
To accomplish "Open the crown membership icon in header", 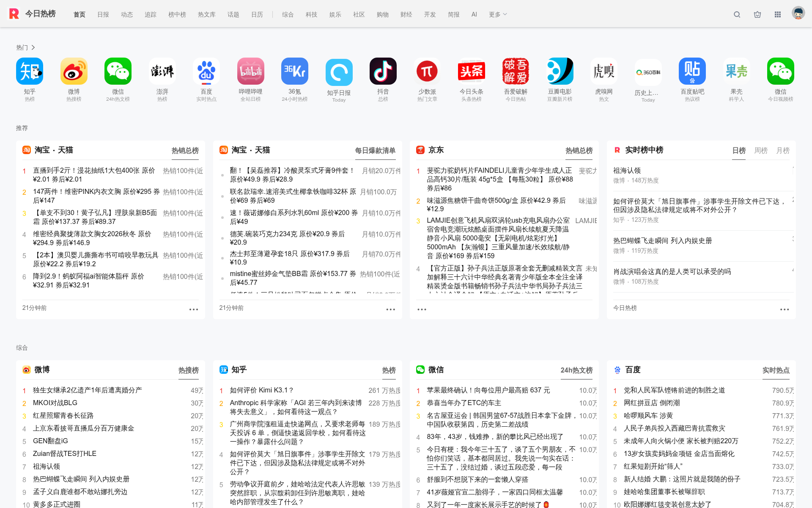I will [757, 14].
